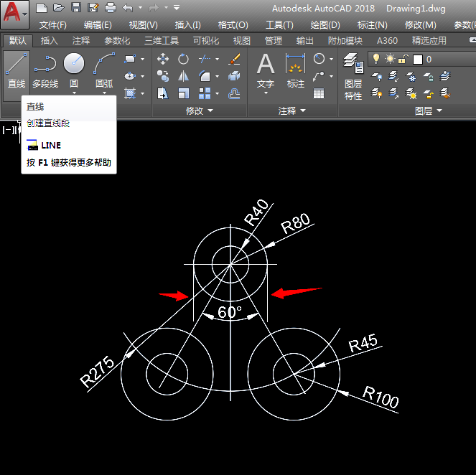Click the Rotate tool icon
The height and width of the screenshot is (475, 476).
click(184, 59)
